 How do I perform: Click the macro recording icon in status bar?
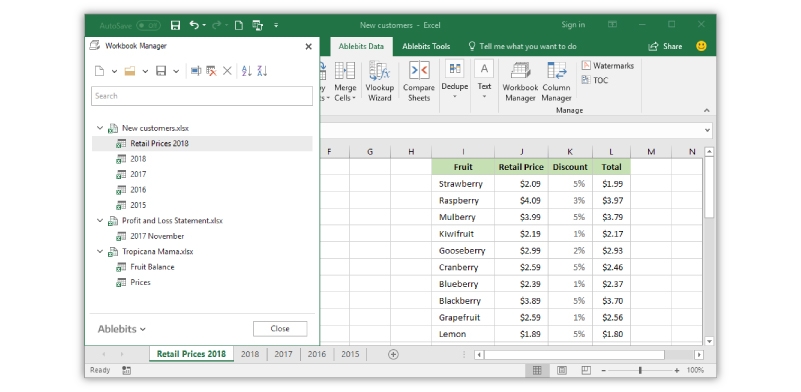127,371
